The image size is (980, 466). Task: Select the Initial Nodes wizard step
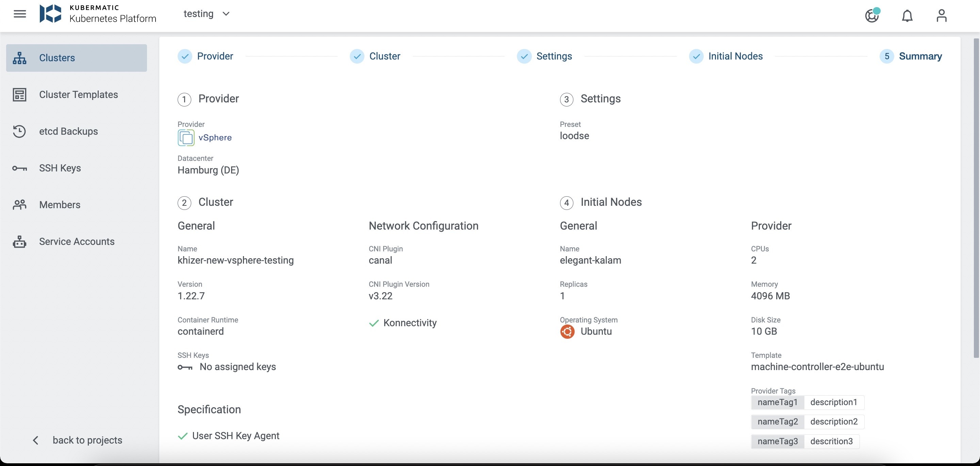735,56
